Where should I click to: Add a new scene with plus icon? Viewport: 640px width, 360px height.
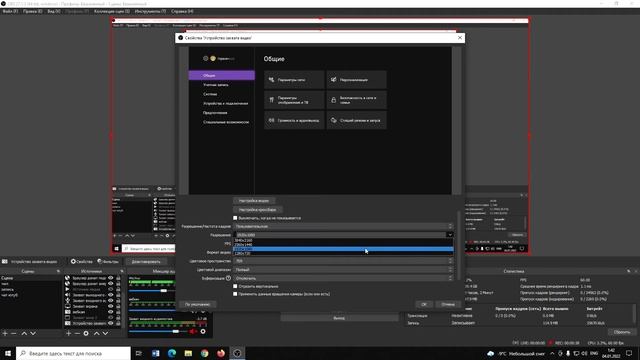(5, 333)
